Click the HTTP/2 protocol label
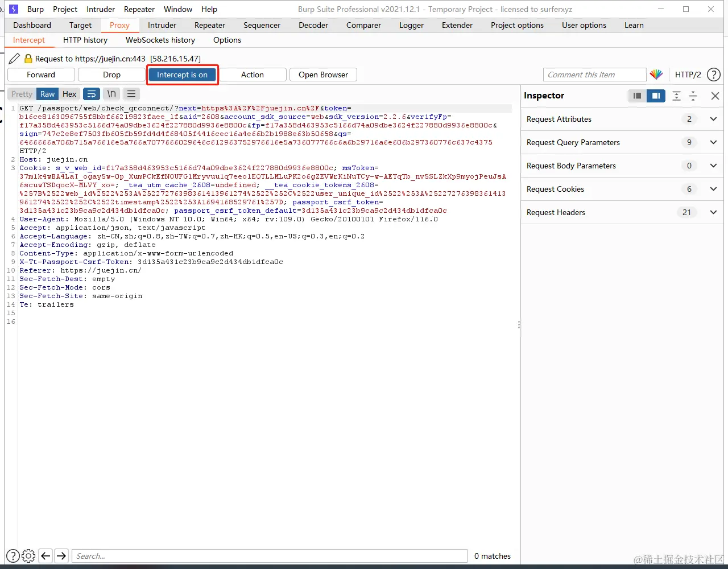728x569 pixels. pos(688,75)
